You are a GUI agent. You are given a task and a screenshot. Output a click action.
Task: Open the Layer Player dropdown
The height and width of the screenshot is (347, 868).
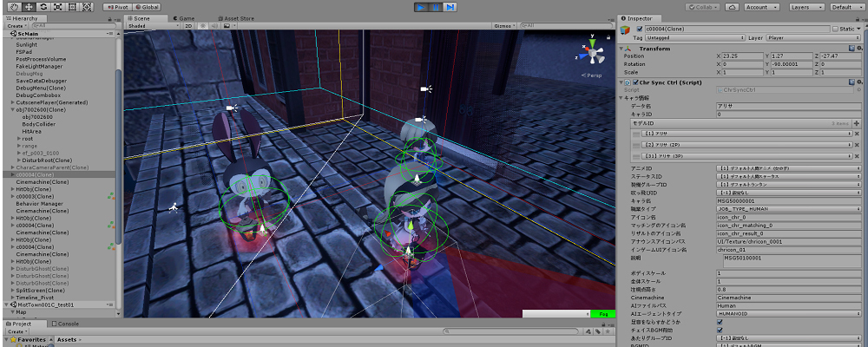813,37
